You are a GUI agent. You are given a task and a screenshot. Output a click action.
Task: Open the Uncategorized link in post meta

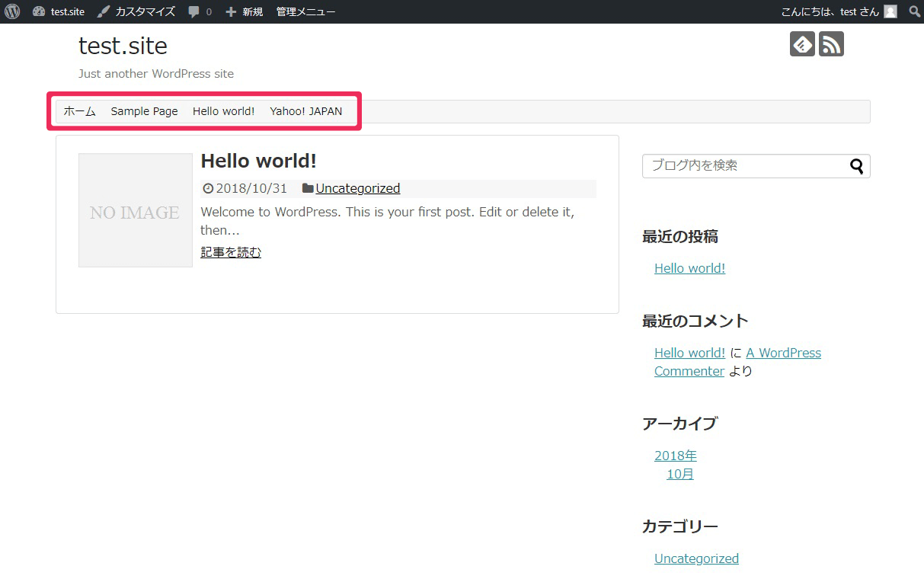click(357, 188)
